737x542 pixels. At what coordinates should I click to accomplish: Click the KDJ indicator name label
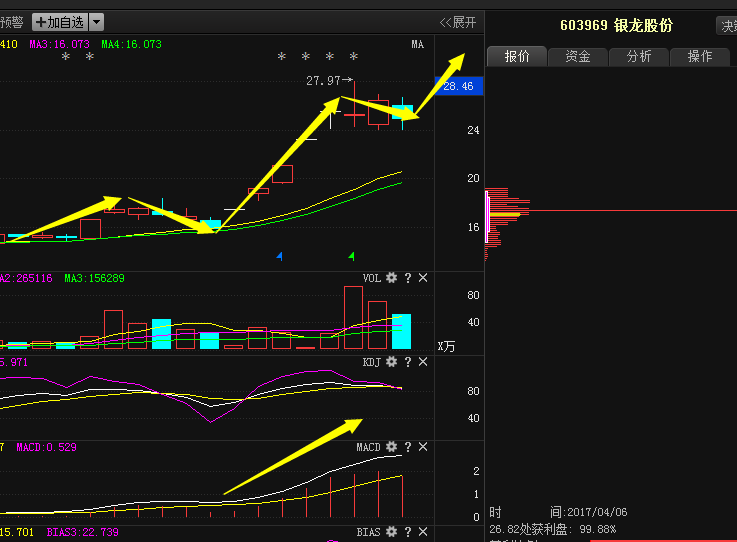pos(372,362)
